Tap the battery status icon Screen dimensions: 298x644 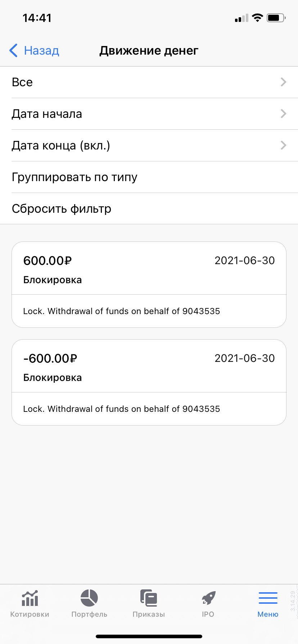[276, 18]
